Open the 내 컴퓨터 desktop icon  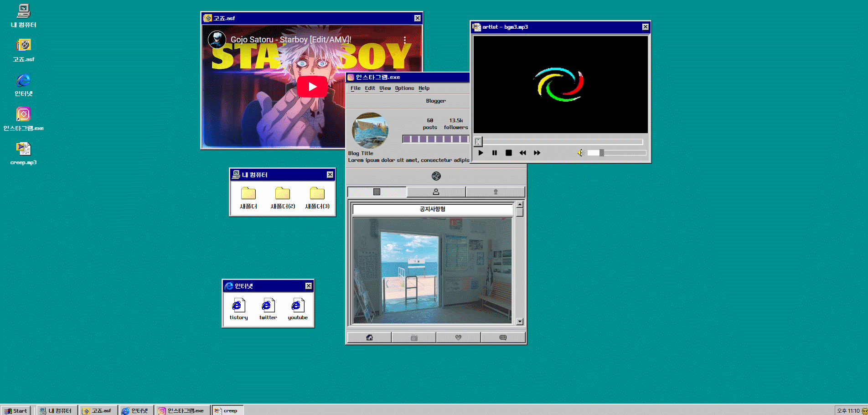coord(23,15)
